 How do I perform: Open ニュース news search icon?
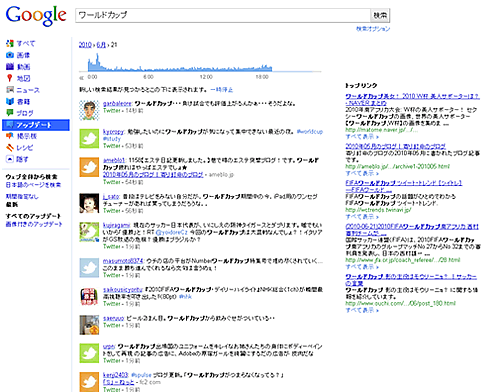click(x=10, y=90)
